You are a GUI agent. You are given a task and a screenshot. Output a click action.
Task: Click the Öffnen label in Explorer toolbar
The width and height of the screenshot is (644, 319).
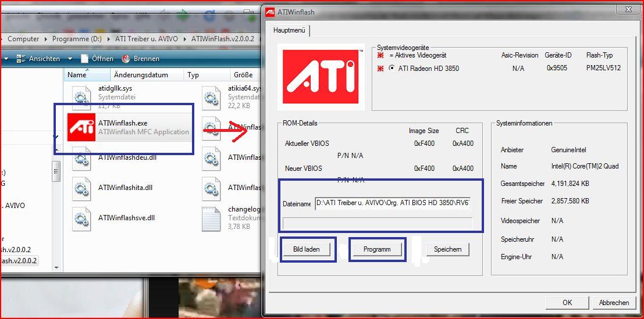coord(102,59)
